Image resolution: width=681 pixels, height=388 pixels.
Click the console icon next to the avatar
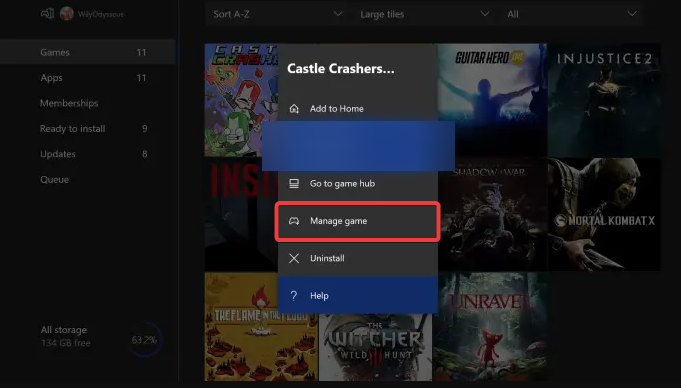47,13
